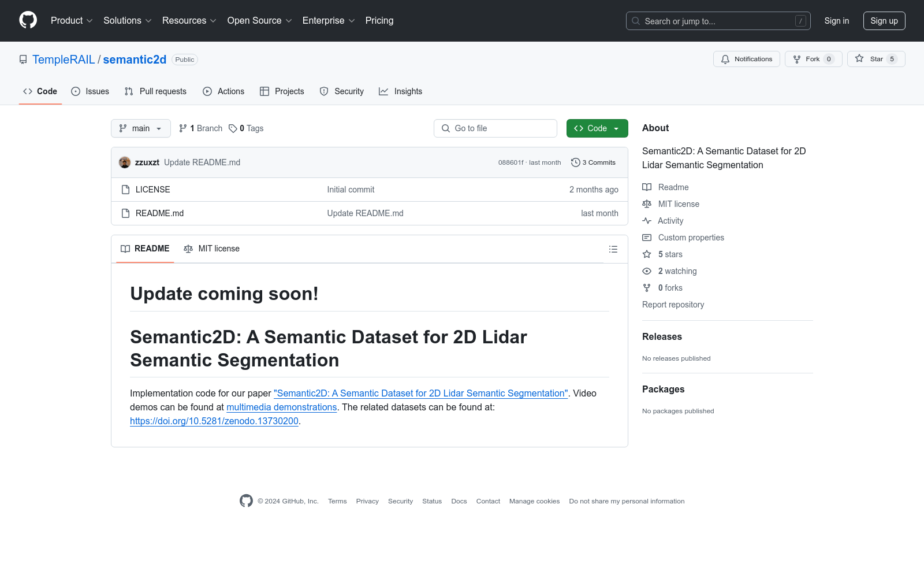Open the Insights tab
The width and height of the screenshot is (924, 578).
pos(401,91)
